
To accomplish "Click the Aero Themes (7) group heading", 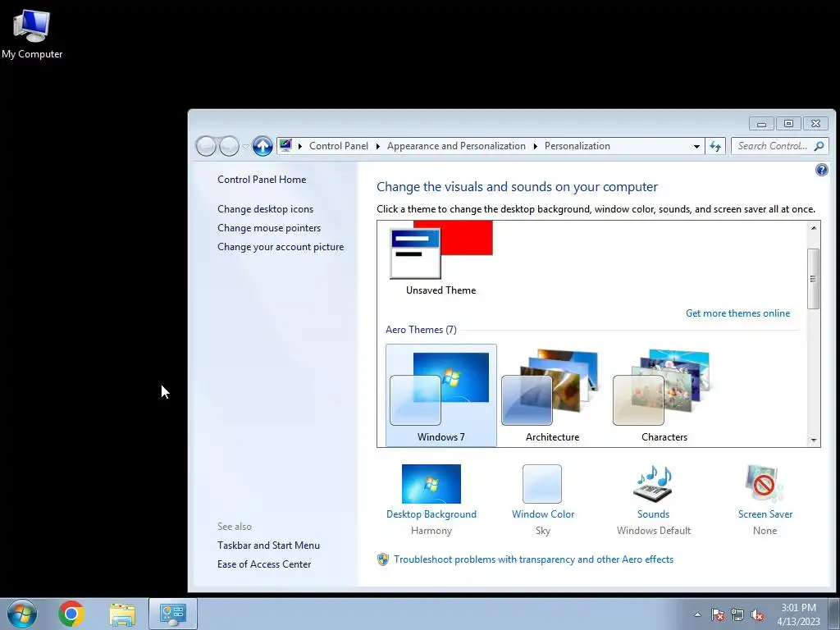I will 421,330.
